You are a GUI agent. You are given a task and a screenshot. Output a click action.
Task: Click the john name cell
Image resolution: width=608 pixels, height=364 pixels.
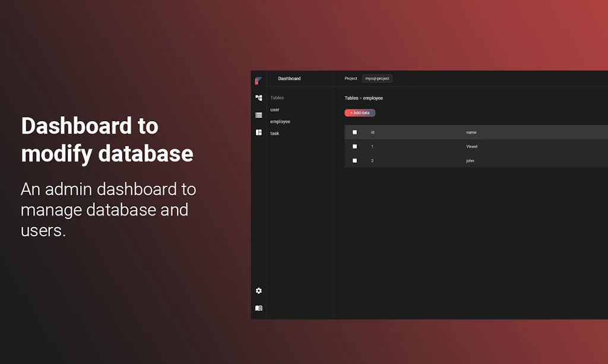[x=470, y=160]
